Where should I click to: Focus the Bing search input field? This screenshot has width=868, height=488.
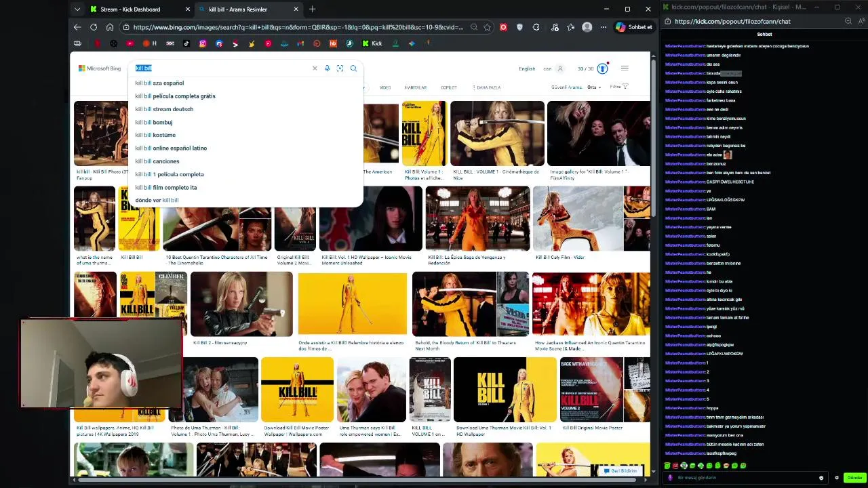[x=220, y=68]
